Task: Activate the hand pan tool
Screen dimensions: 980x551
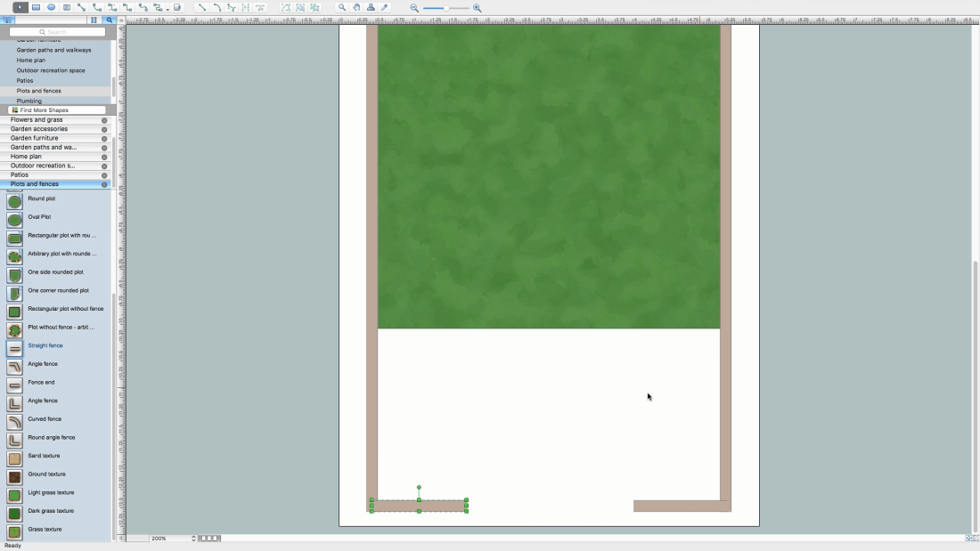Action: 356,7
